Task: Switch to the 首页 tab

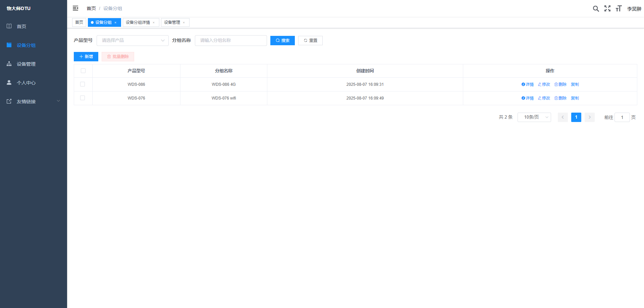Action: (x=79, y=22)
